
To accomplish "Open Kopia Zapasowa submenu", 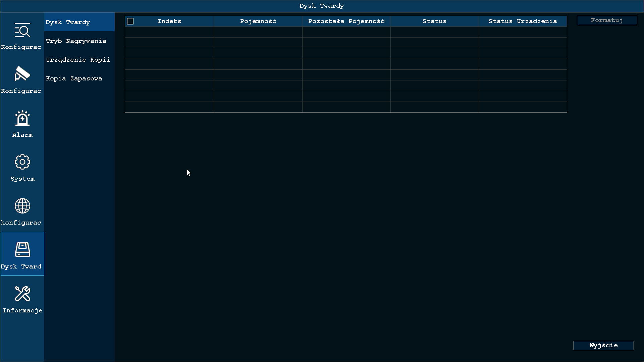I will click(79, 78).
